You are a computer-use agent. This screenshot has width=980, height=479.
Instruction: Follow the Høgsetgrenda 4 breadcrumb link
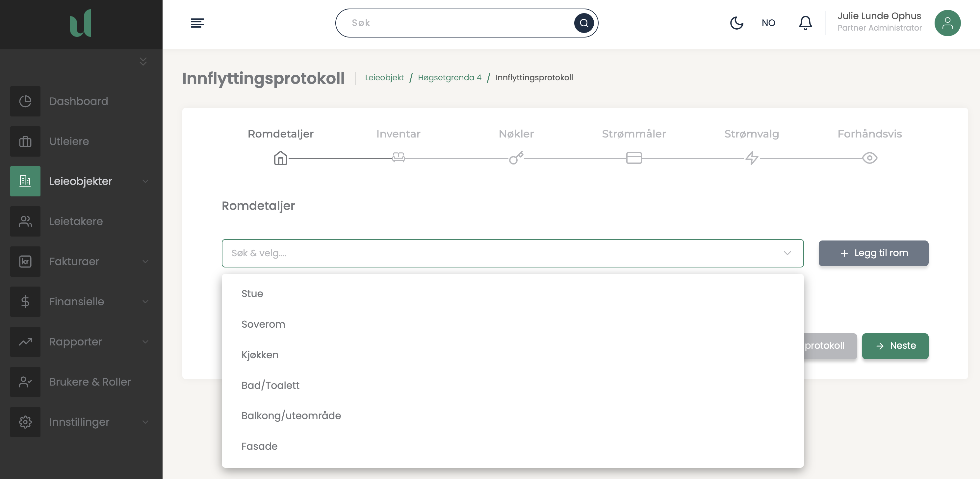coord(449,78)
